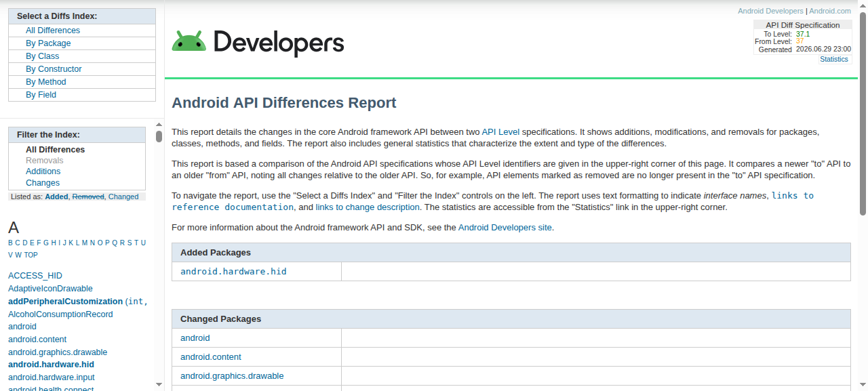Click the Android Developers logo
The width and height of the screenshot is (868, 391).
point(258,43)
